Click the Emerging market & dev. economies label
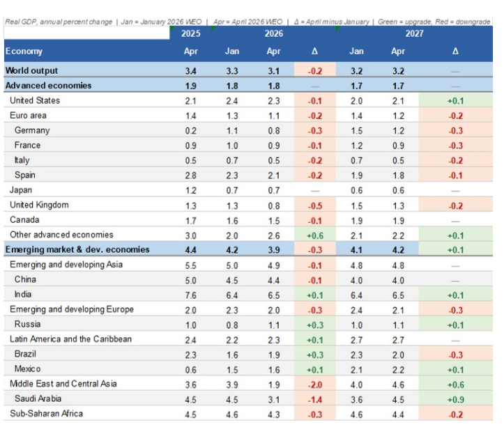This screenshot has height=427, width=504. tap(77, 249)
